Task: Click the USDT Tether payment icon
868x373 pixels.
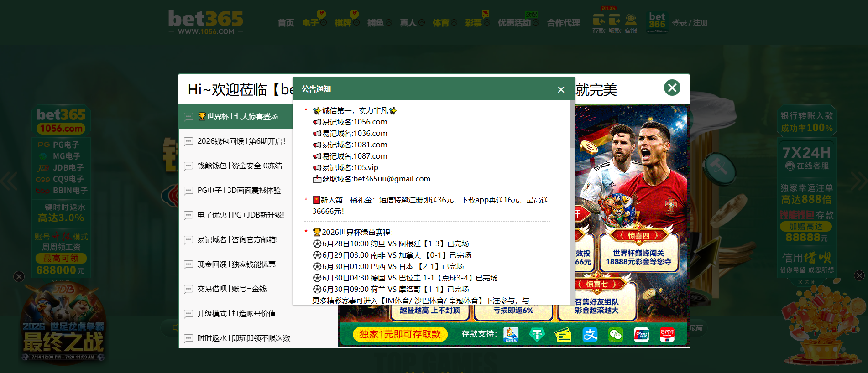Action: [x=537, y=335]
